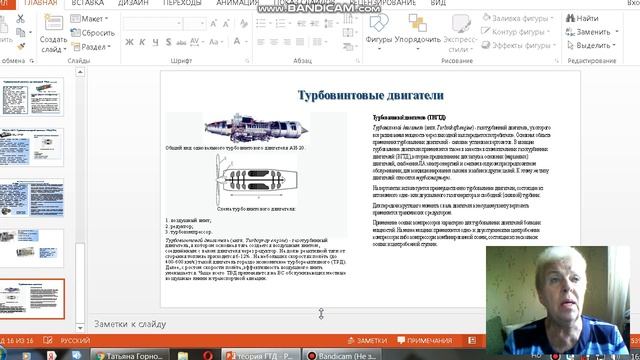
Task: Open the Экспресс-стили quick styles gallery
Action: point(460,33)
